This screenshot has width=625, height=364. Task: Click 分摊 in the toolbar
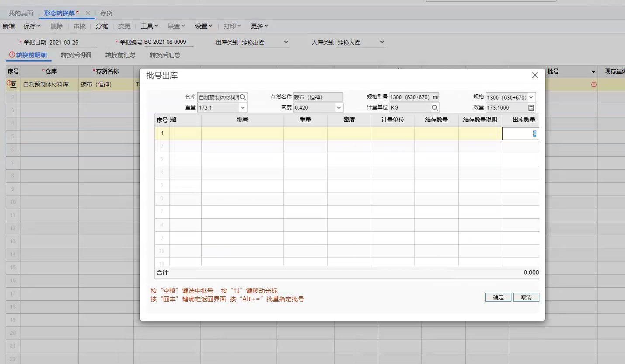(102, 26)
